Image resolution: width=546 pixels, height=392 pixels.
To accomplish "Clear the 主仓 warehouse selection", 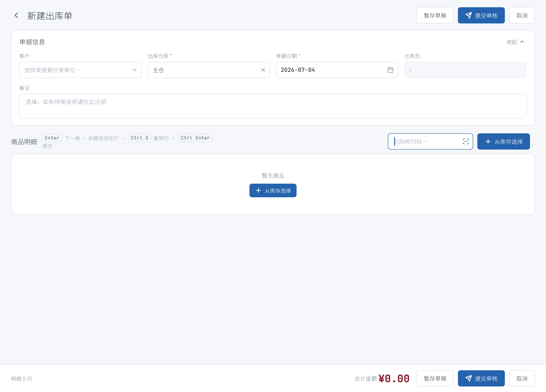I will 263,70.
